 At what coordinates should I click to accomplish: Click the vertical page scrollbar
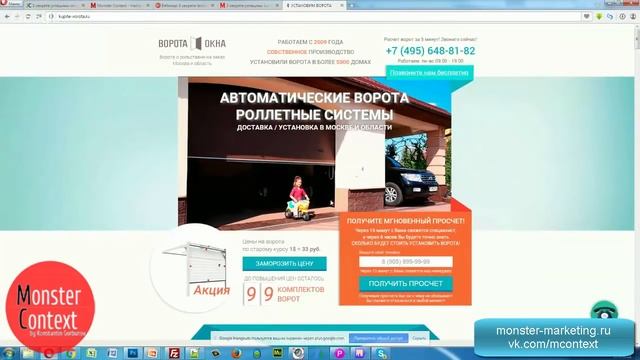637,184
